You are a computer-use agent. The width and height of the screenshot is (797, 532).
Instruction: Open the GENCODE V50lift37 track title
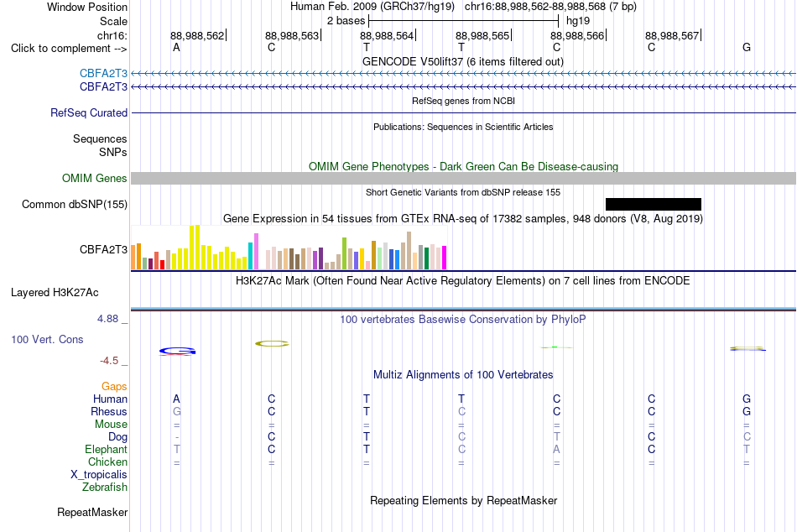[463, 61]
